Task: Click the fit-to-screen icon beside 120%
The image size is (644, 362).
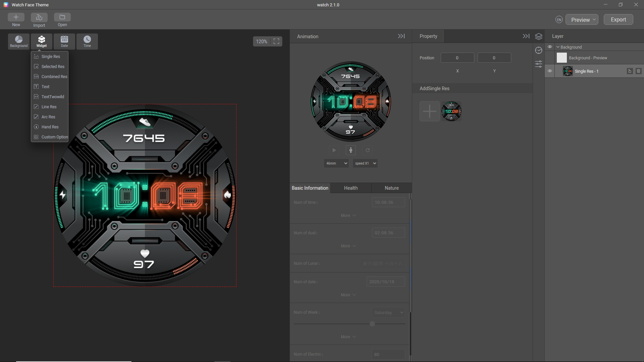Action: coord(276,41)
